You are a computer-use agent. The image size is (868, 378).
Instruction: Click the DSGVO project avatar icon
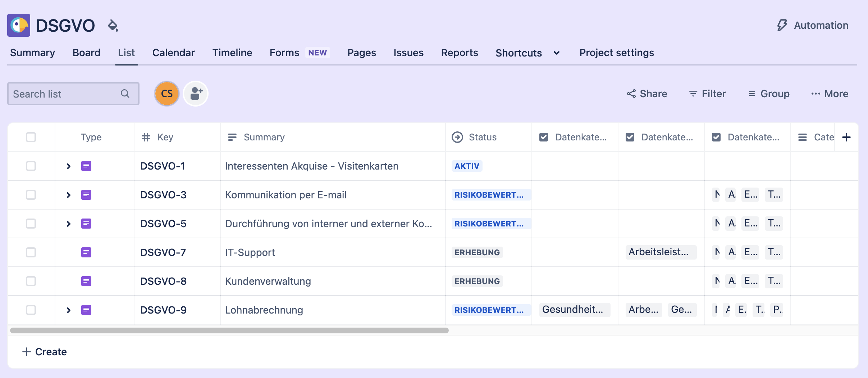pyautogui.click(x=19, y=25)
